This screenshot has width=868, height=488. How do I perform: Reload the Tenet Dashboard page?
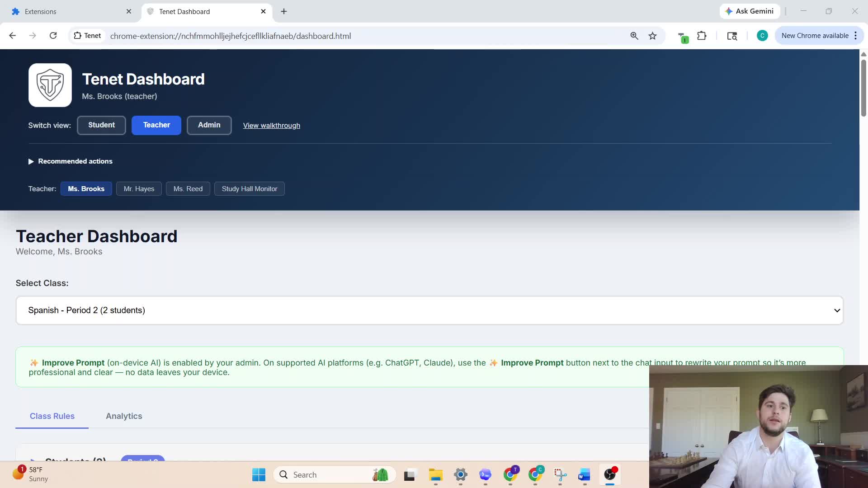(x=53, y=36)
